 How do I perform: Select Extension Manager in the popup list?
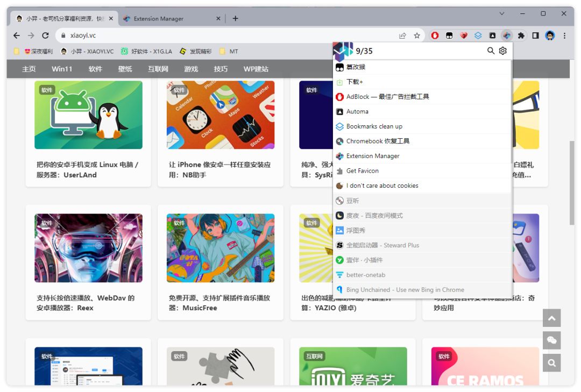click(422, 156)
